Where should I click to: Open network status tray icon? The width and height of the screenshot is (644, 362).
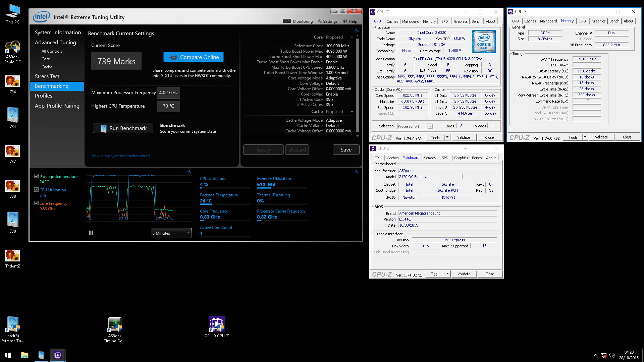603,355
